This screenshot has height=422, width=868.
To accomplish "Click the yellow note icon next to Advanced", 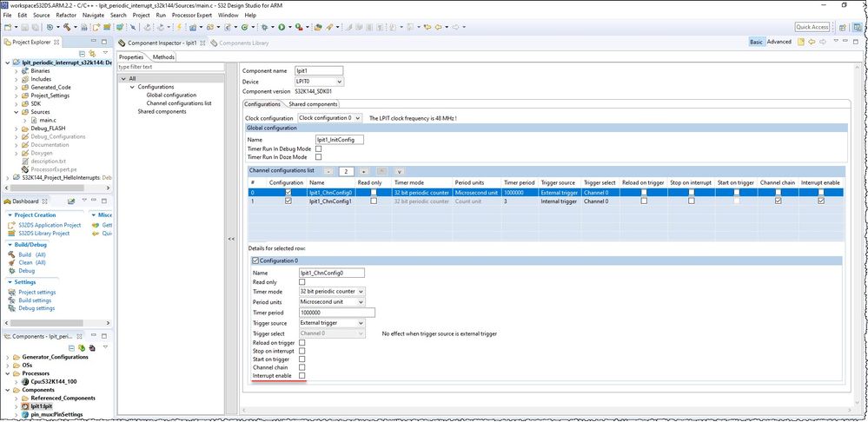I will [x=800, y=42].
